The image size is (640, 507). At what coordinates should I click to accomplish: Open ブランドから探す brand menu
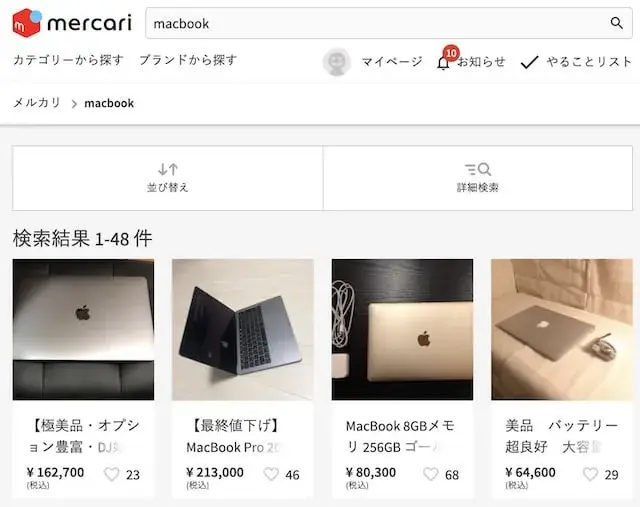click(x=188, y=60)
